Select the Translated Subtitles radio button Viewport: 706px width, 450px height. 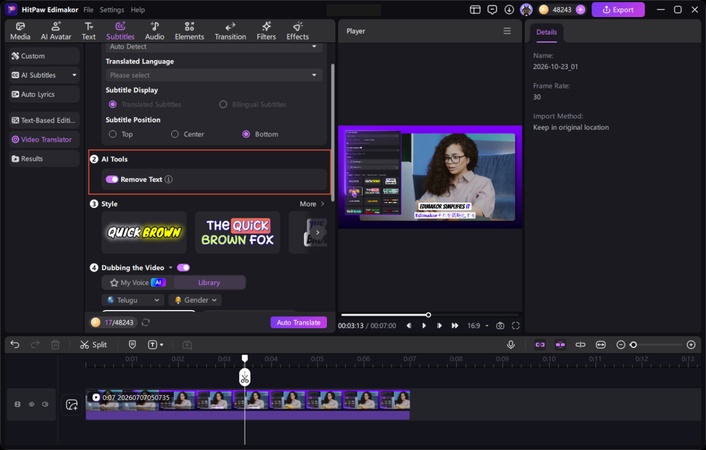pyautogui.click(x=113, y=104)
